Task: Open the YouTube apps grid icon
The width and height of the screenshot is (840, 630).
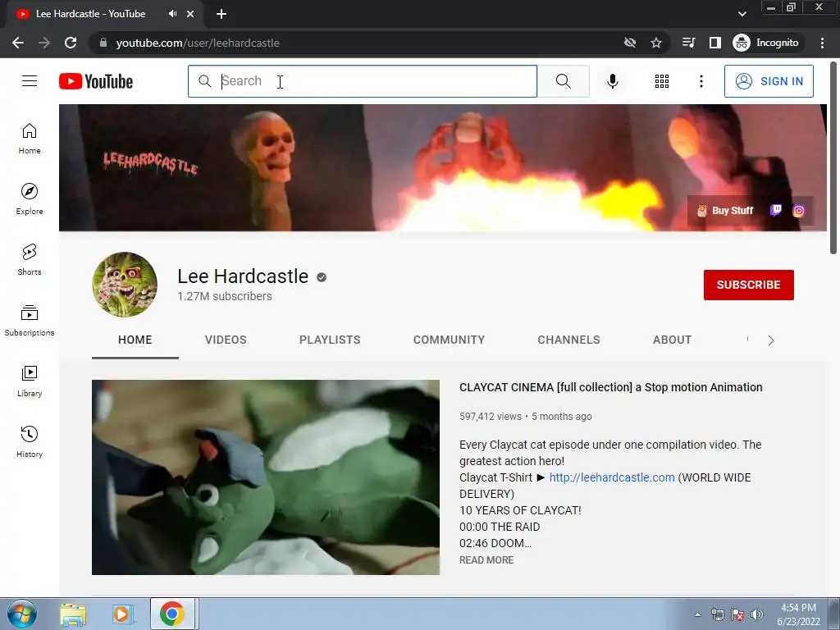Action: [x=662, y=81]
